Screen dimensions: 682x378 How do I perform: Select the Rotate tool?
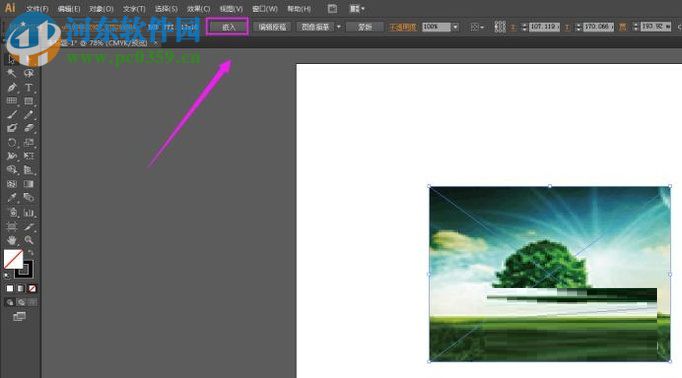pyautogui.click(x=12, y=142)
